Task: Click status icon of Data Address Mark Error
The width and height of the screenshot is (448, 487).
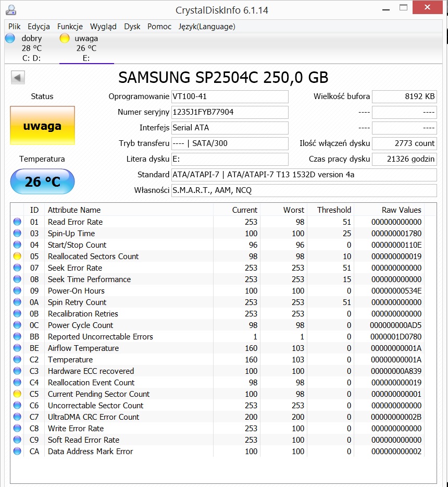Action: pyautogui.click(x=17, y=451)
